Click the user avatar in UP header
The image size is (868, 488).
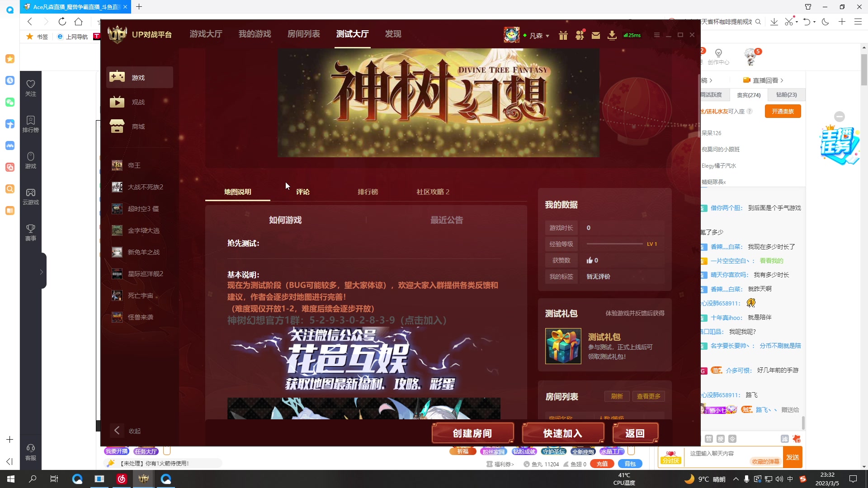(x=511, y=35)
